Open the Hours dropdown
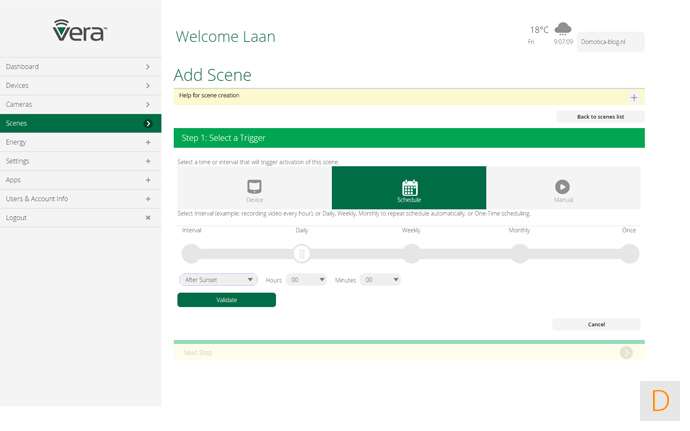This screenshot has height=431, width=690. coord(307,280)
